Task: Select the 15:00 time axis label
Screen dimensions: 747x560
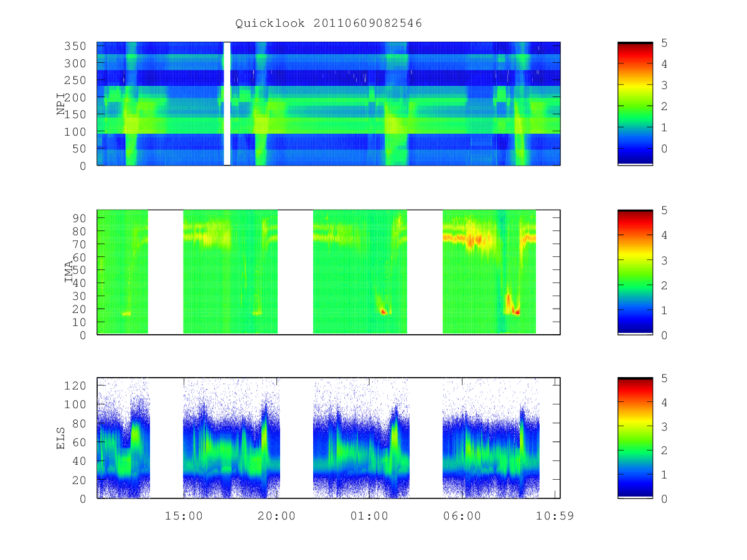Action: (x=184, y=516)
